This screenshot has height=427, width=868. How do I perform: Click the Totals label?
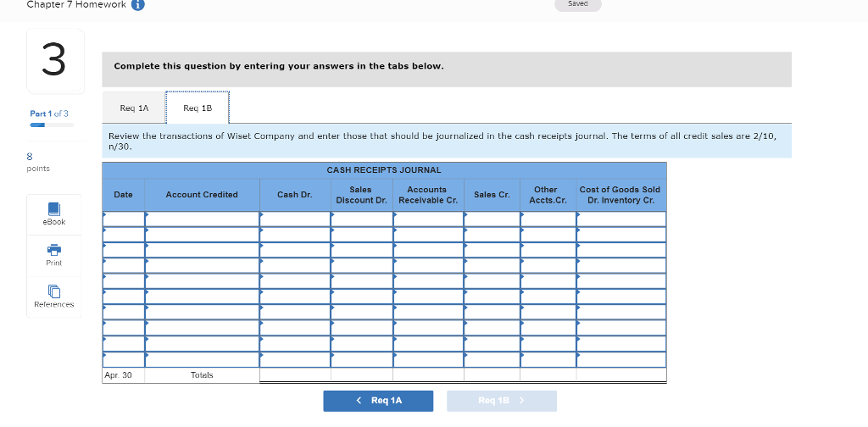(202, 375)
